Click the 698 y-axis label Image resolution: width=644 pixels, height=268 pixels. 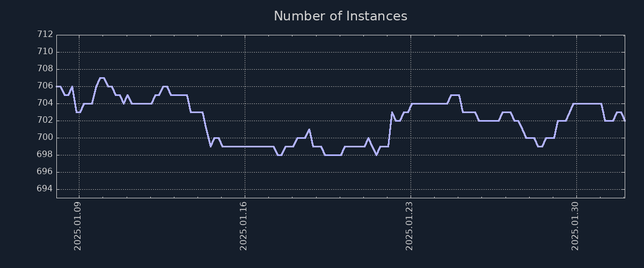[x=45, y=154]
